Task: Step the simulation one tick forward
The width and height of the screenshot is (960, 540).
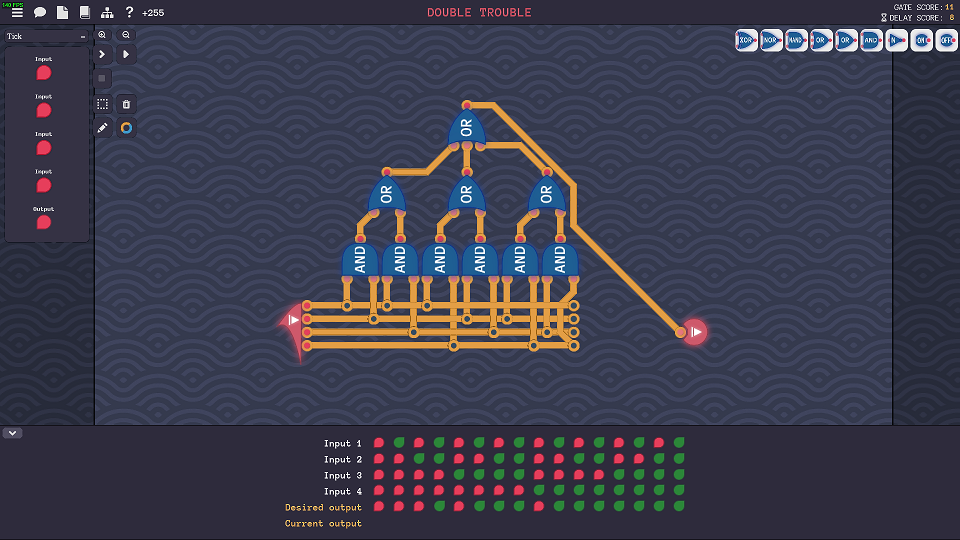Action: pyautogui.click(x=102, y=54)
